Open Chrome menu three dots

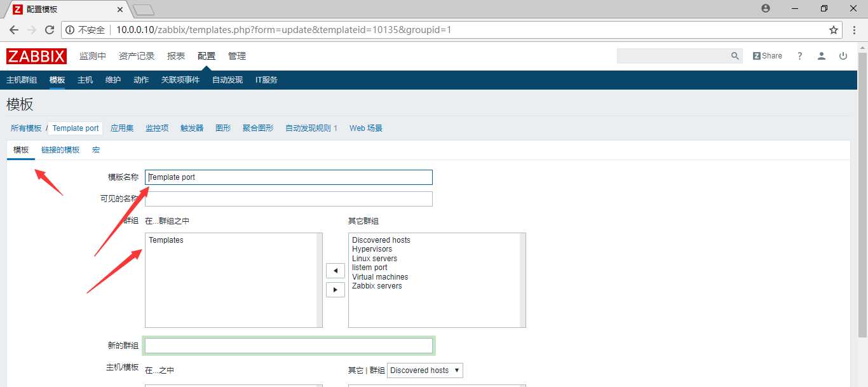855,30
